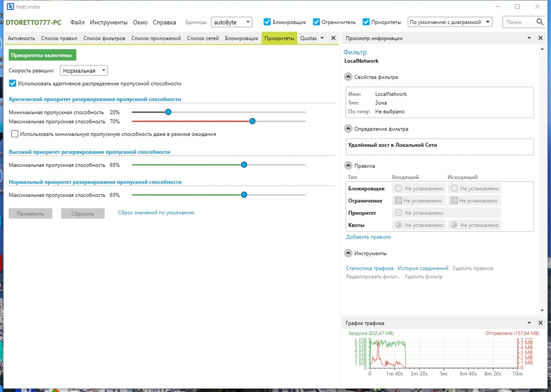
Task: Collapse the Свойства фильтра section
Action: coord(349,77)
